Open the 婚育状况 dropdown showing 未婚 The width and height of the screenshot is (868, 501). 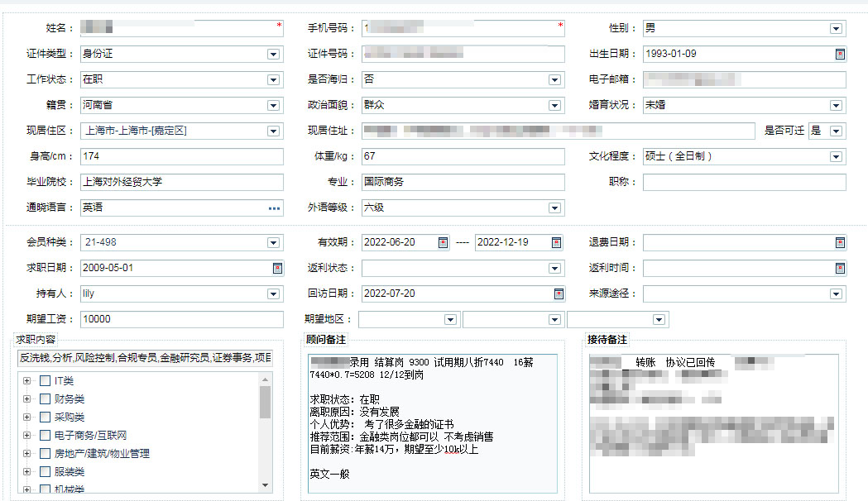(x=836, y=106)
